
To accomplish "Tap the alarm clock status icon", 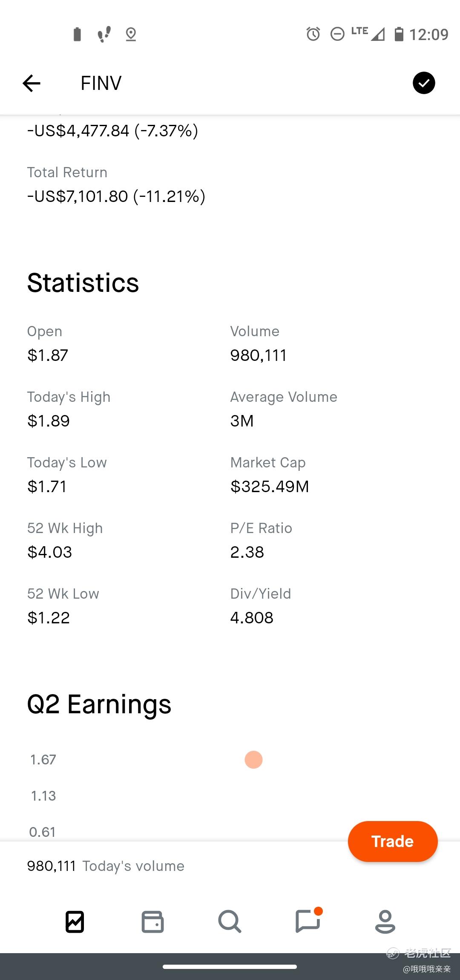I will (x=313, y=34).
